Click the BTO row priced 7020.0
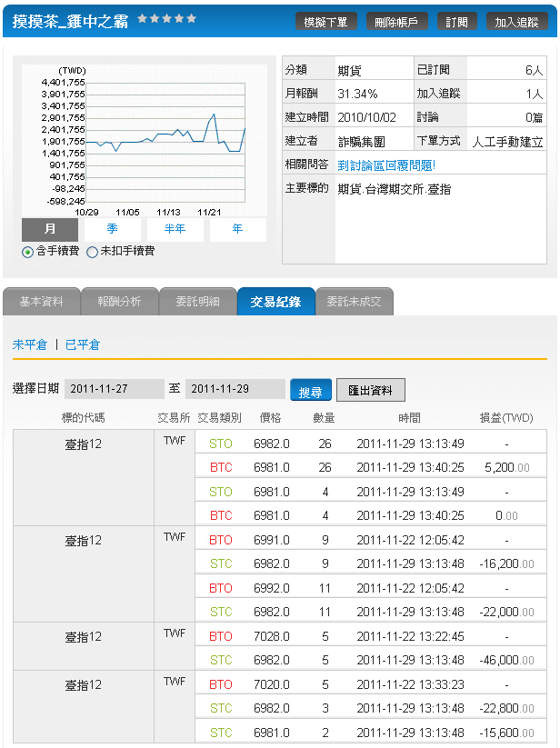Screen dimensions: 560x748 (x=371, y=684)
